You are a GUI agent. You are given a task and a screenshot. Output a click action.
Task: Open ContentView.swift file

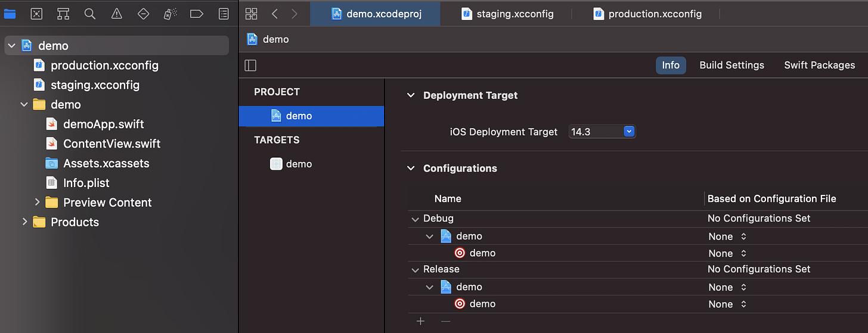pyautogui.click(x=104, y=144)
